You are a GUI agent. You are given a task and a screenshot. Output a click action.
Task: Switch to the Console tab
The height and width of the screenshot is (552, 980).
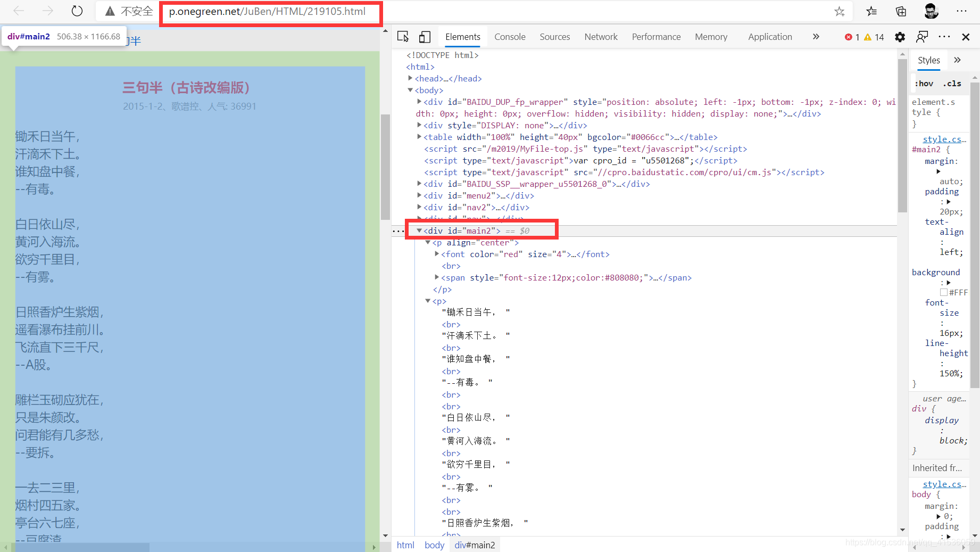click(510, 37)
